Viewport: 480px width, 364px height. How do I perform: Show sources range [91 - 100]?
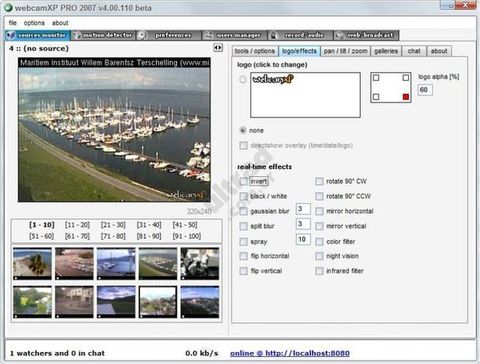[187, 236]
